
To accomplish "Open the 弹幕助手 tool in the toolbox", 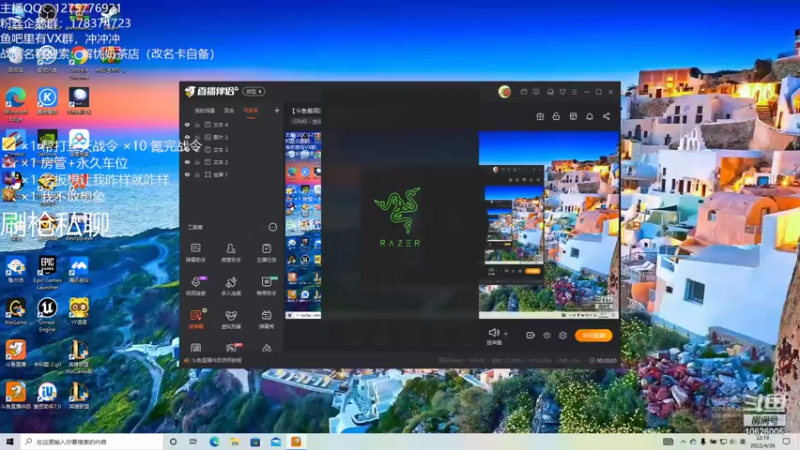I will tap(195, 253).
